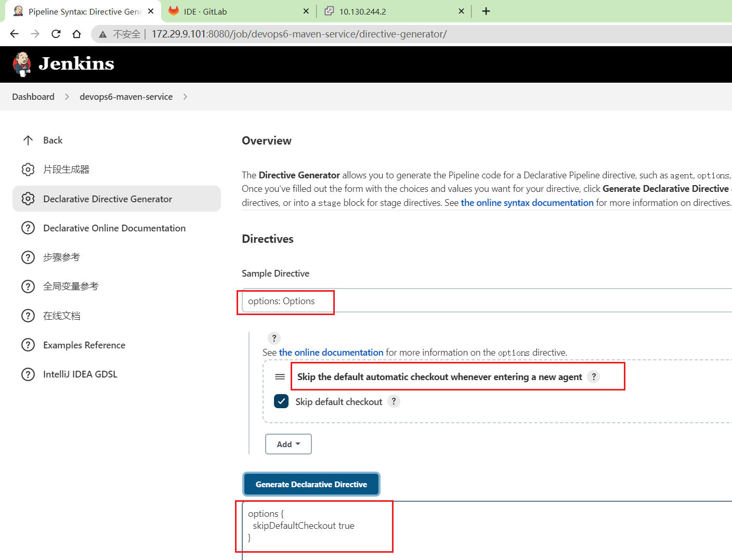Click the generated options output textarea
This screenshot has width=732, height=560.
[487, 530]
